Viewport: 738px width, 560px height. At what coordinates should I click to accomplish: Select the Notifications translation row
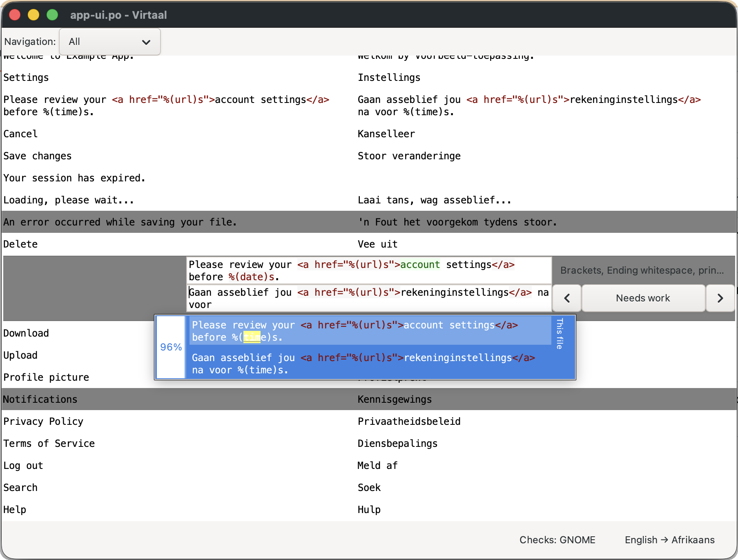[x=369, y=399]
